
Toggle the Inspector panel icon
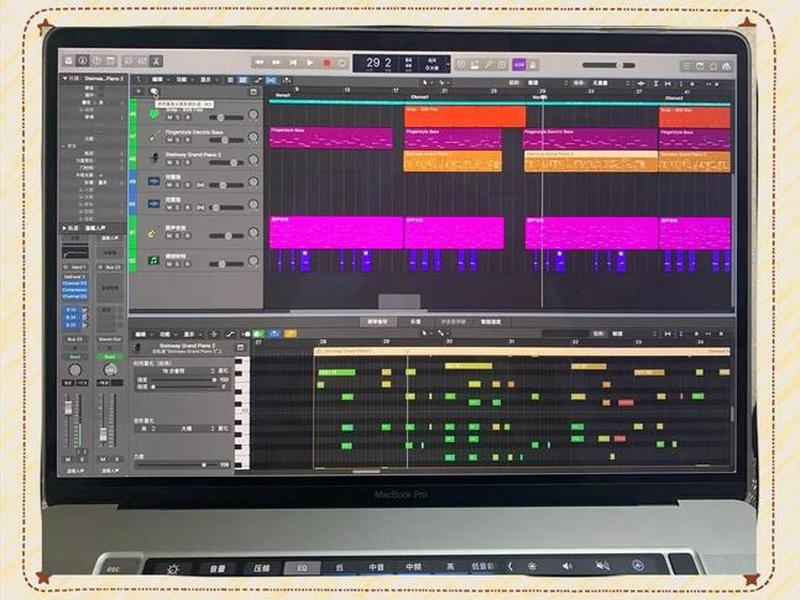click(x=82, y=61)
